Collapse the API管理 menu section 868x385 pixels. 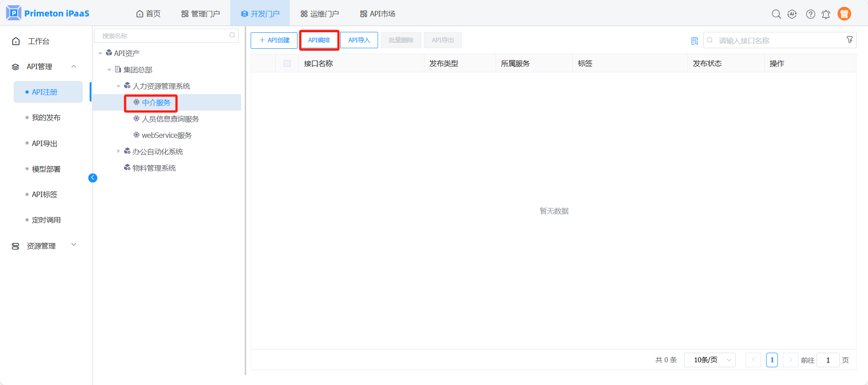click(x=74, y=66)
